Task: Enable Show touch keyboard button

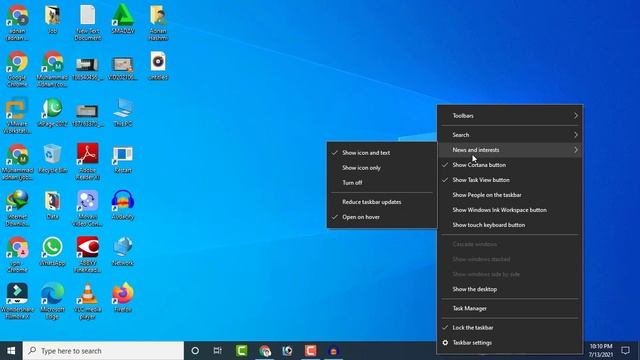Action: pos(510,225)
